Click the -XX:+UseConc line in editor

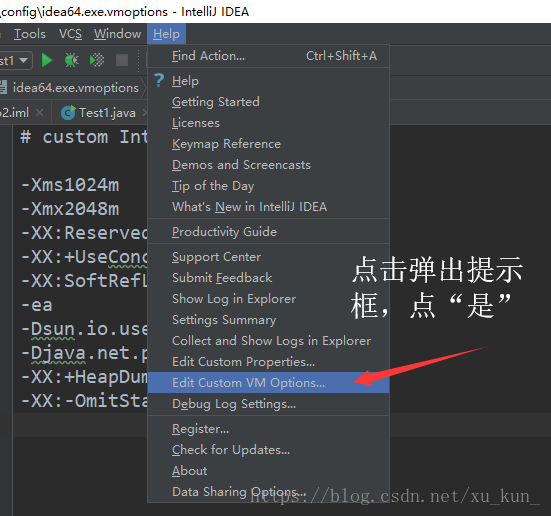coord(84,257)
